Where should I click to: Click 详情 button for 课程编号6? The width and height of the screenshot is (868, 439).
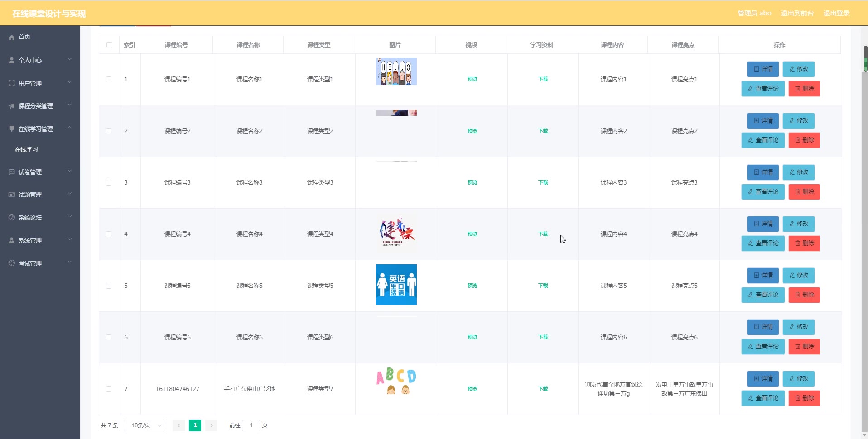pos(763,327)
